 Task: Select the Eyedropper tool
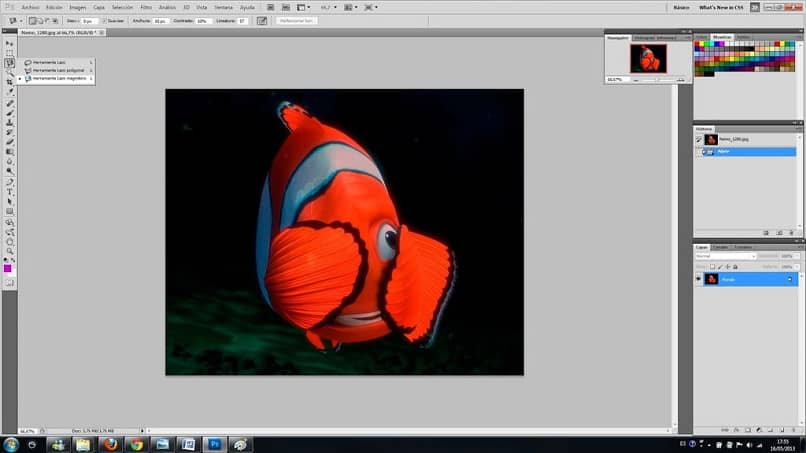[10, 92]
